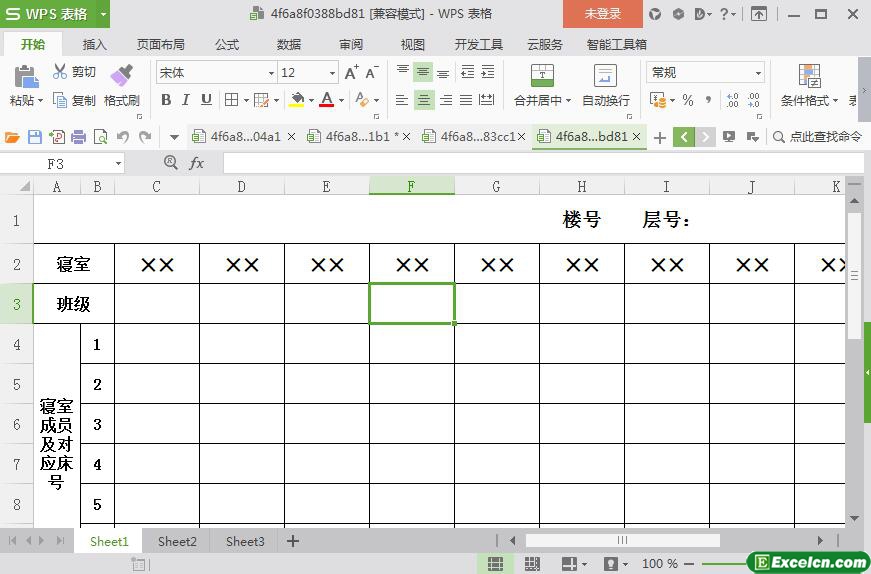The width and height of the screenshot is (871, 574).
Task: Click the formula bar input field
Action: (543, 163)
